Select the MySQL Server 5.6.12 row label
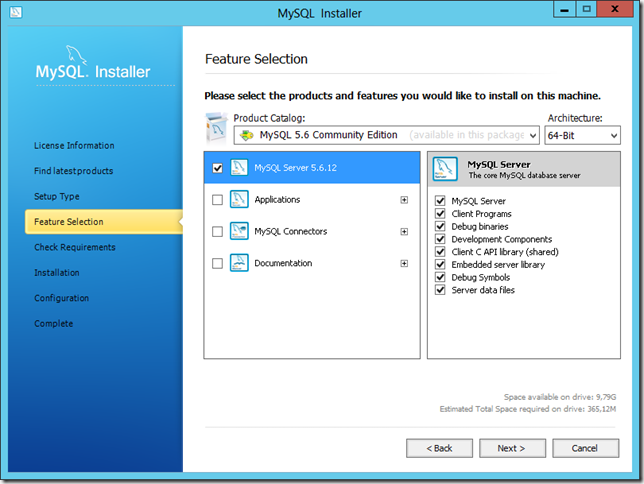Screen dimensions: 644x484 [x=295, y=168]
